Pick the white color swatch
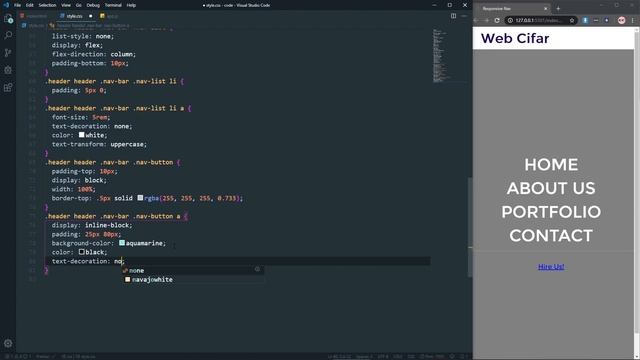640x360 pixels. tap(82, 135)
